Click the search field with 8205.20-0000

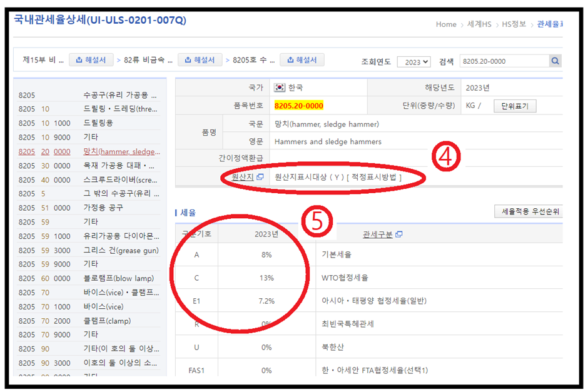504,61
